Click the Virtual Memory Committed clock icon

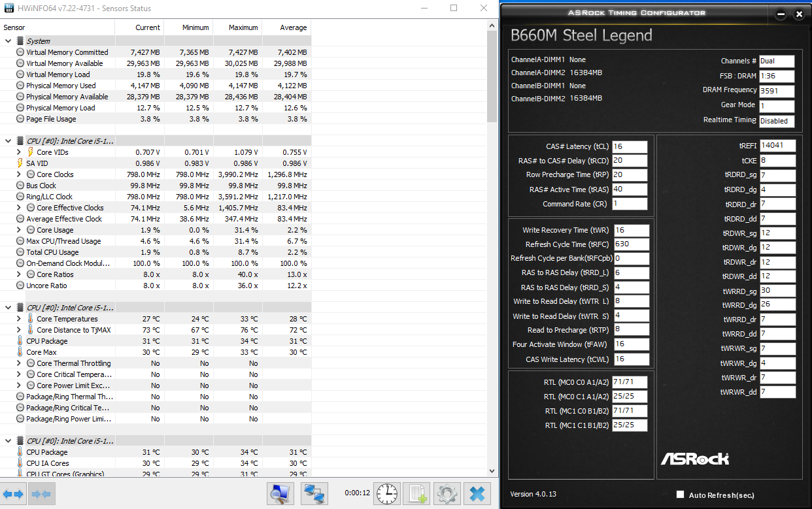(x=20, y=52)
